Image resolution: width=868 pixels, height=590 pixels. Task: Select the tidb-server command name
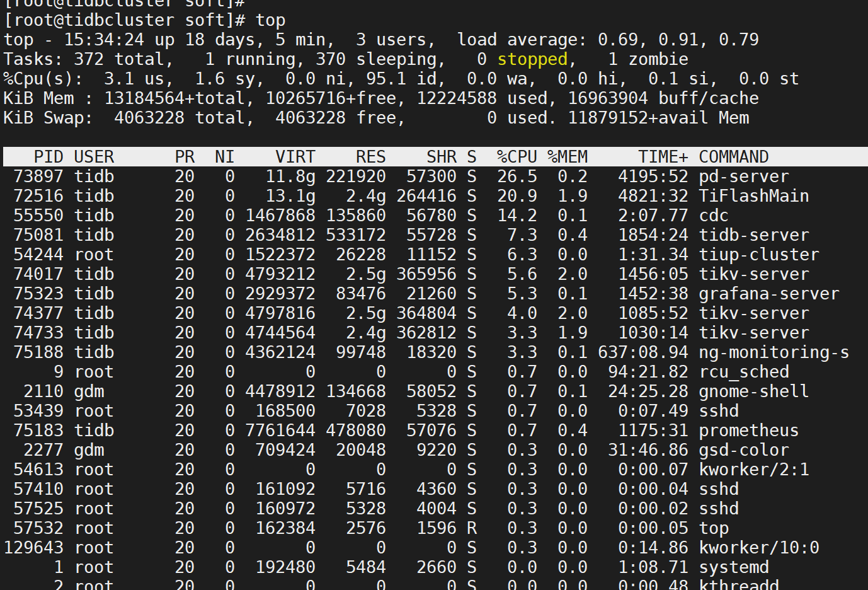pyautogui.click(x=754, y=235)
